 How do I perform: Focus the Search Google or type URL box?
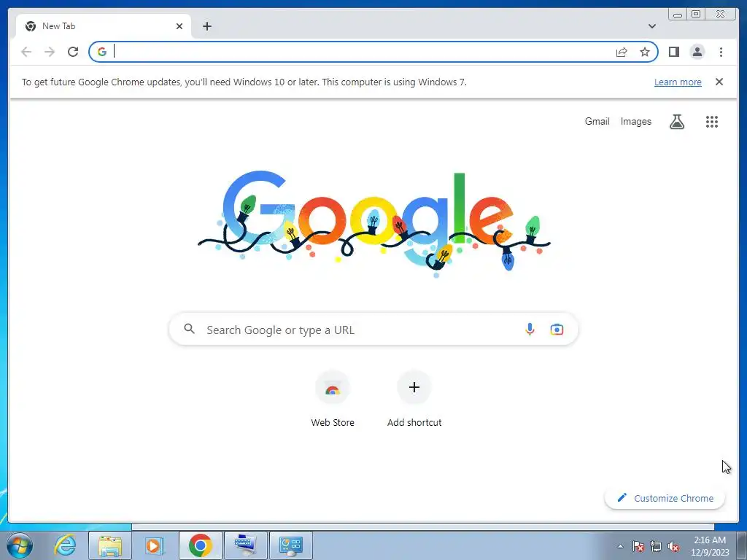[373, 329]
